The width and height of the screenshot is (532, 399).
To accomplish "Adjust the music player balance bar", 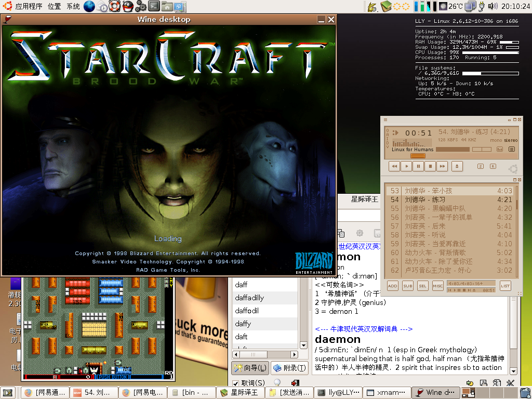I will pos(482,149).
